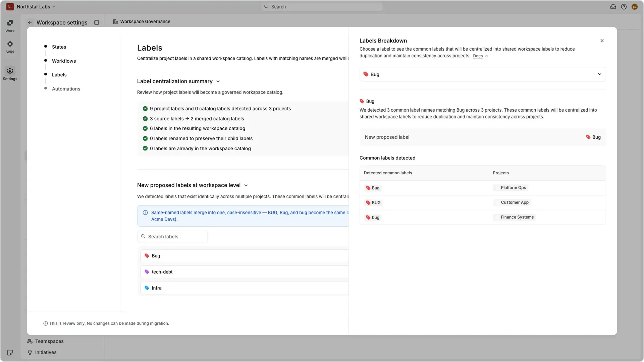Viewport: 644px width, 362px height.
Task: Click the info icon in the blue notice
Action: click(145, 213)
